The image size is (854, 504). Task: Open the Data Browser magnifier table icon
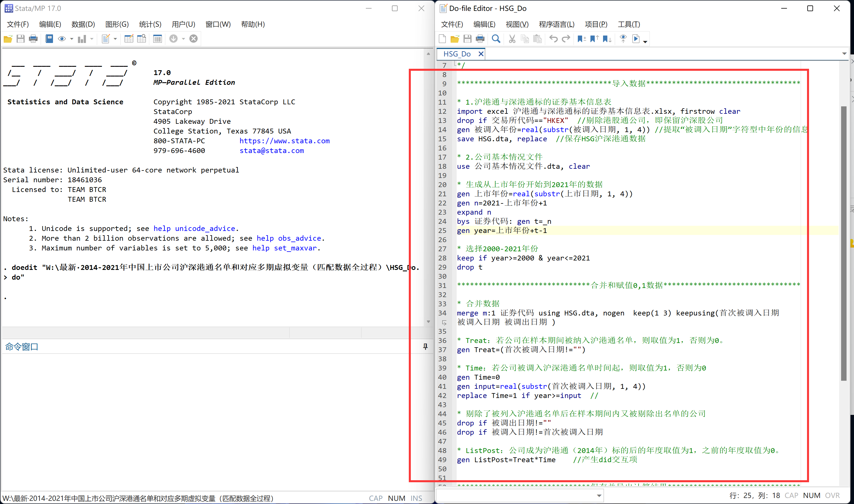[142, 39]
